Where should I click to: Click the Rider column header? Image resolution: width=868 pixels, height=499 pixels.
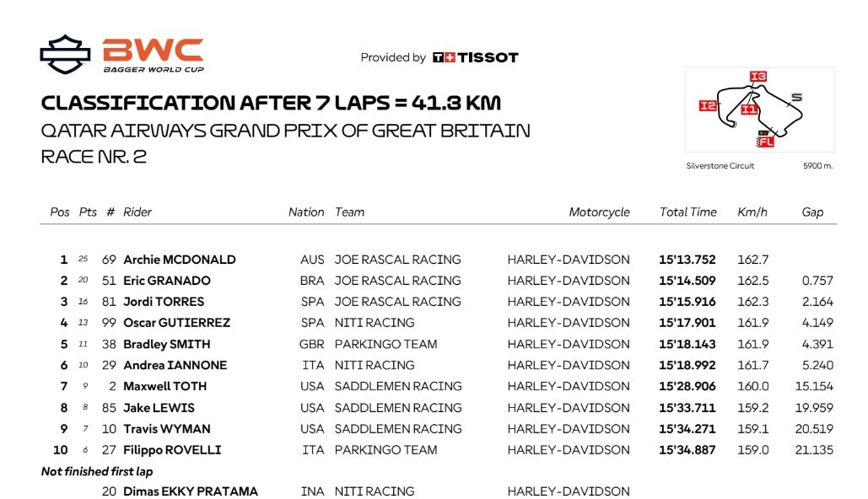coord(137,212)
